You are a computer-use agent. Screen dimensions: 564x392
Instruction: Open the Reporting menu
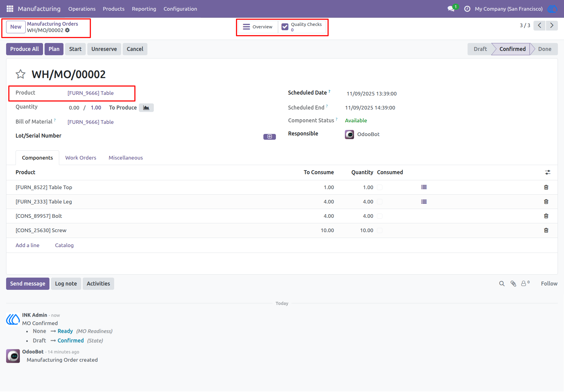[144, 9]
